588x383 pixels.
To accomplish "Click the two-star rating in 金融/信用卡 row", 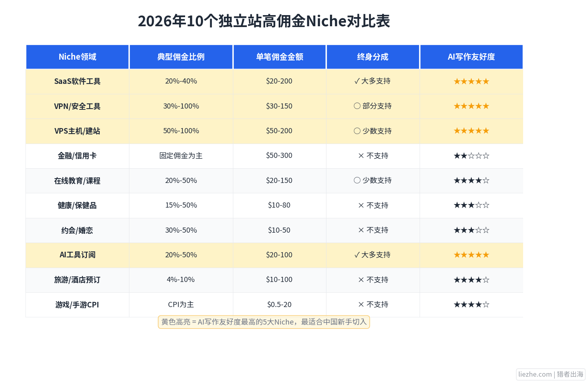I will (x=471, y=156).
